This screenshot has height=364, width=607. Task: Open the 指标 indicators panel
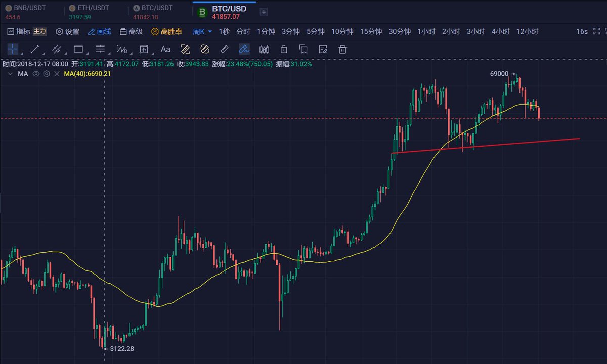19,31
